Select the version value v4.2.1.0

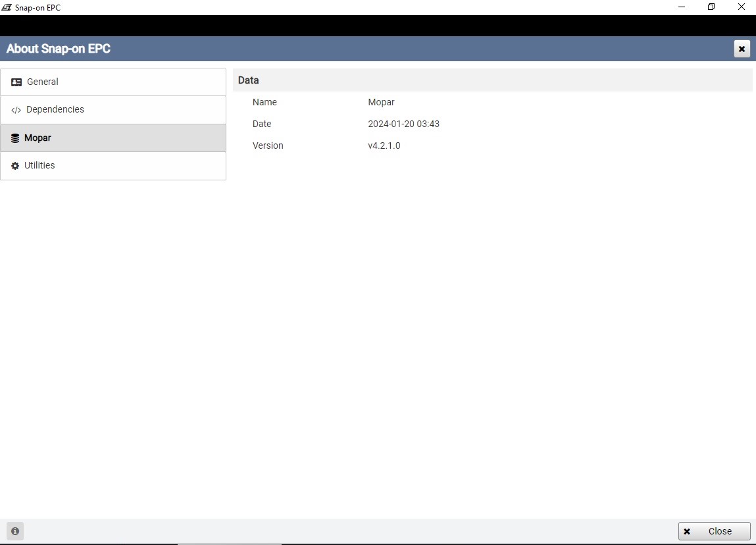click(x=384, y=145)
